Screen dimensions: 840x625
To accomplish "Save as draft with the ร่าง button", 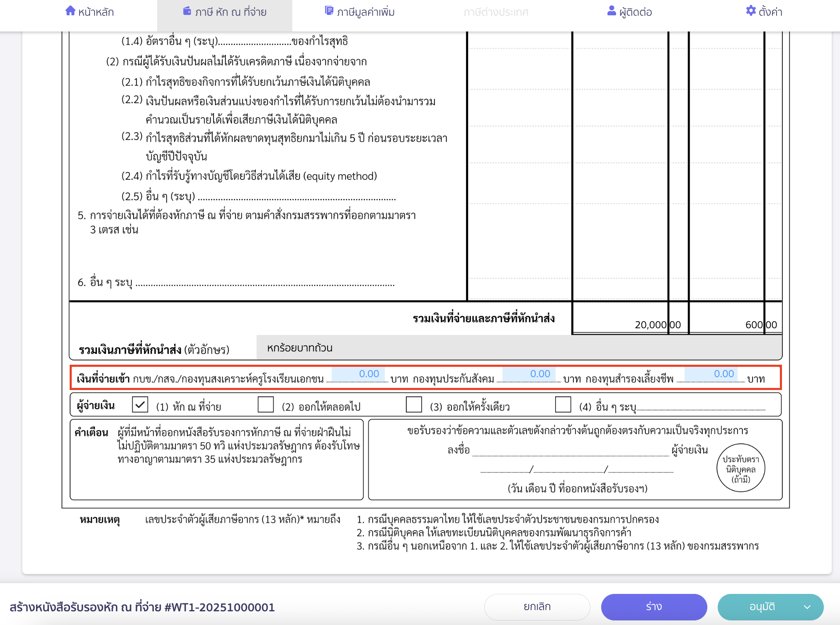I will pos(654,607).
